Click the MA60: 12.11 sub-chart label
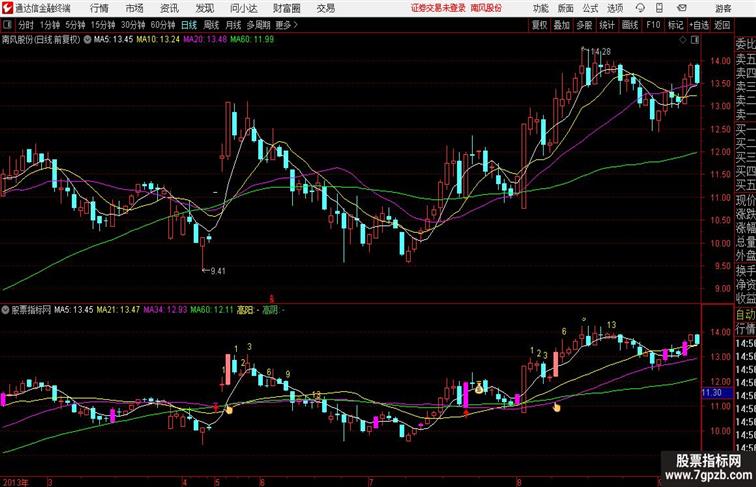Image resolution: width=756 pixels, height=487 pixels. 212,310
